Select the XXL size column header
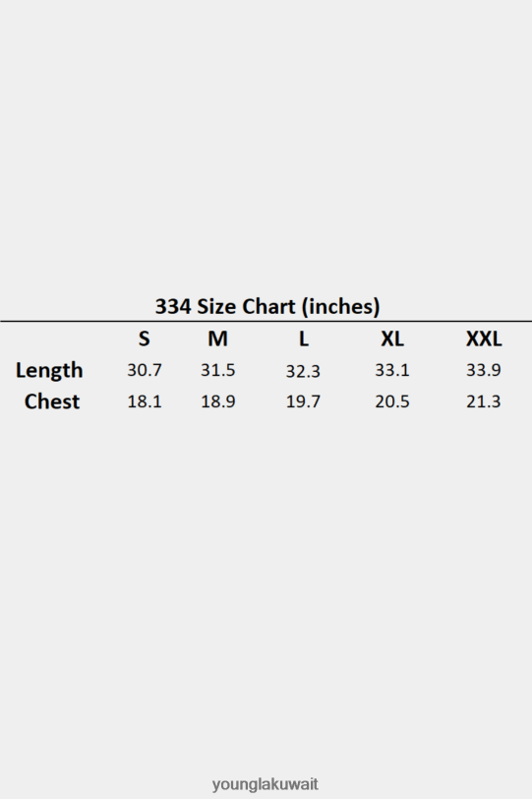Viewport: 532px width, 799px height. pos(484,338)
